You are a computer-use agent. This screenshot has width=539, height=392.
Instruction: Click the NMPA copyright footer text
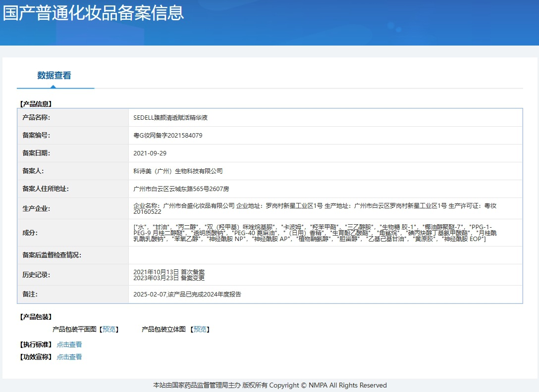click(270, 385)
